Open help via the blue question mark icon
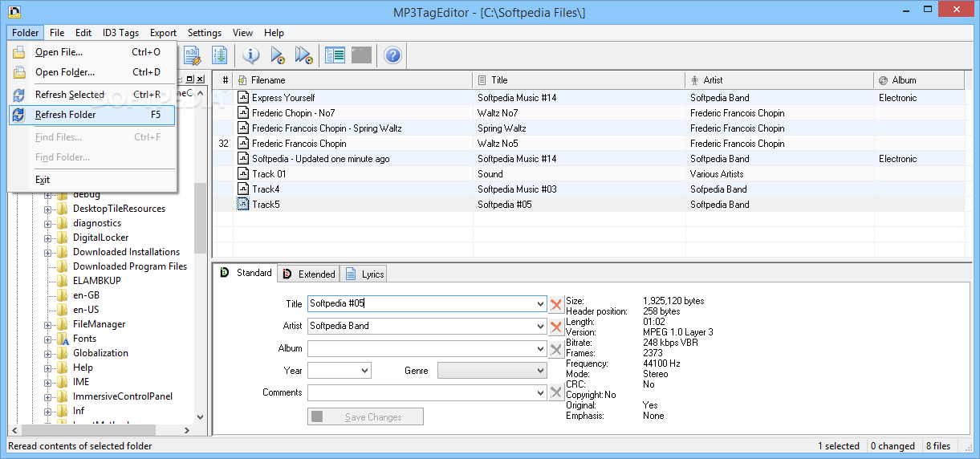 pos(392,55)
